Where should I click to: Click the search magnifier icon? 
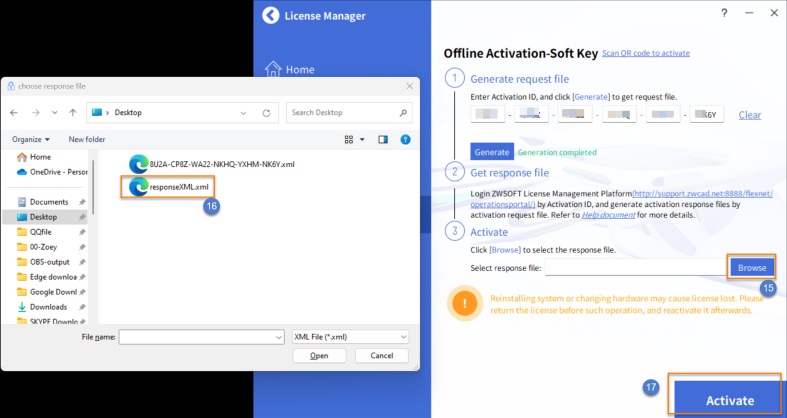click(403, 112)
